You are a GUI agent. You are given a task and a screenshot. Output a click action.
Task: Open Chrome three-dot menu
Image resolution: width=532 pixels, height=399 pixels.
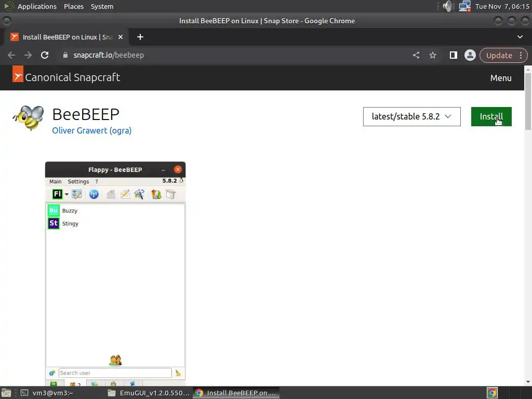(x=521, y=55)
